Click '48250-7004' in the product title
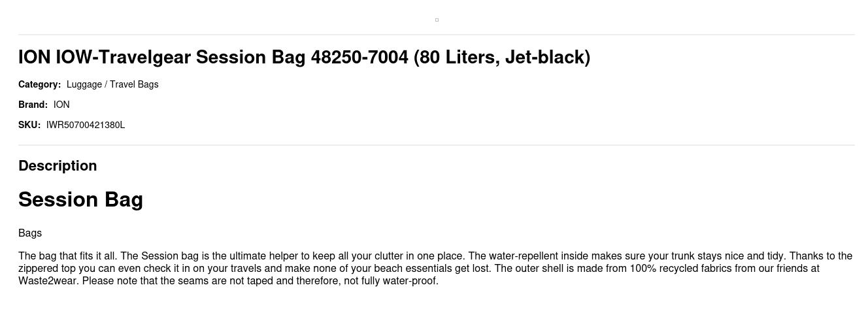Viewport: 868px width, 317px height. pos(359,58)
